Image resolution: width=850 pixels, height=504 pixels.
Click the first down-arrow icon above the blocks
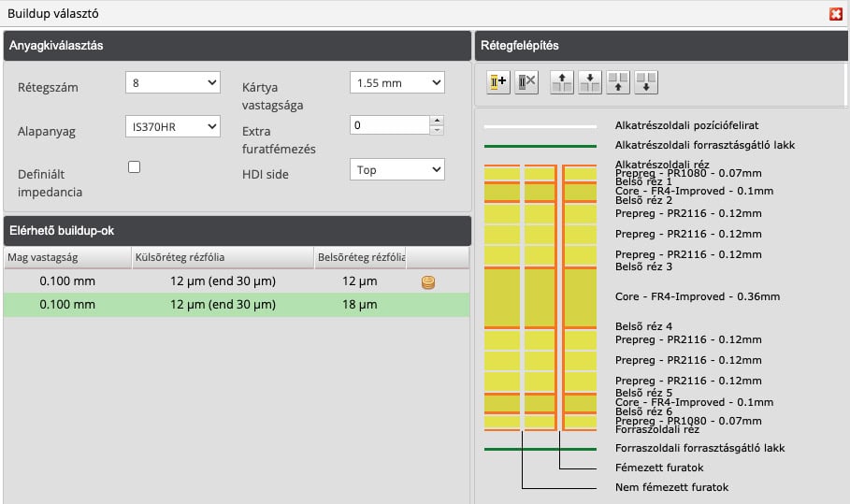point(589,82)
